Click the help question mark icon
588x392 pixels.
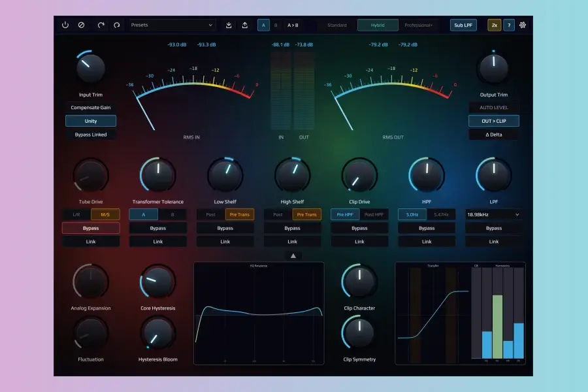coord(508,25)
